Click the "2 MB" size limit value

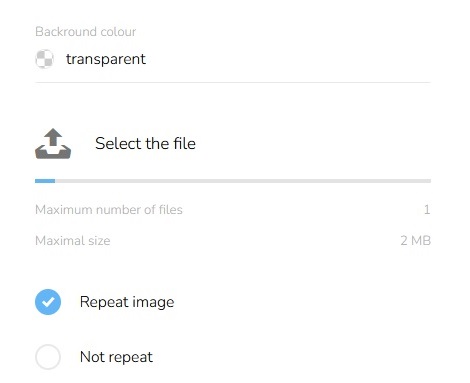coord(416,241)
